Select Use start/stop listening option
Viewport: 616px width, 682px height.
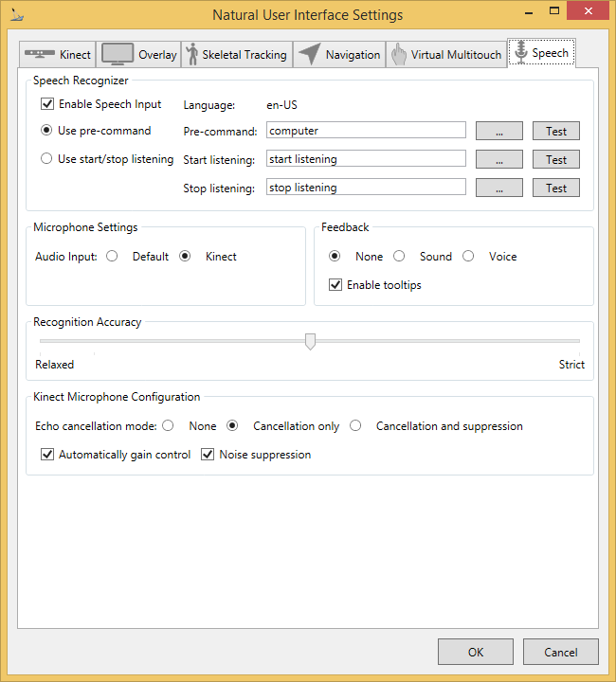[x=46, y=159]
